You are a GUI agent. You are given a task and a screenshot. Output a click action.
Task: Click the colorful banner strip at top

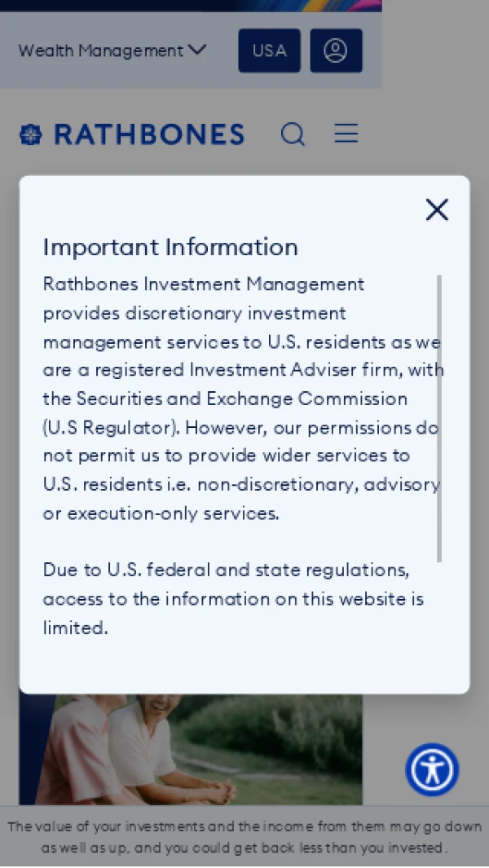(x=191, y=6)
